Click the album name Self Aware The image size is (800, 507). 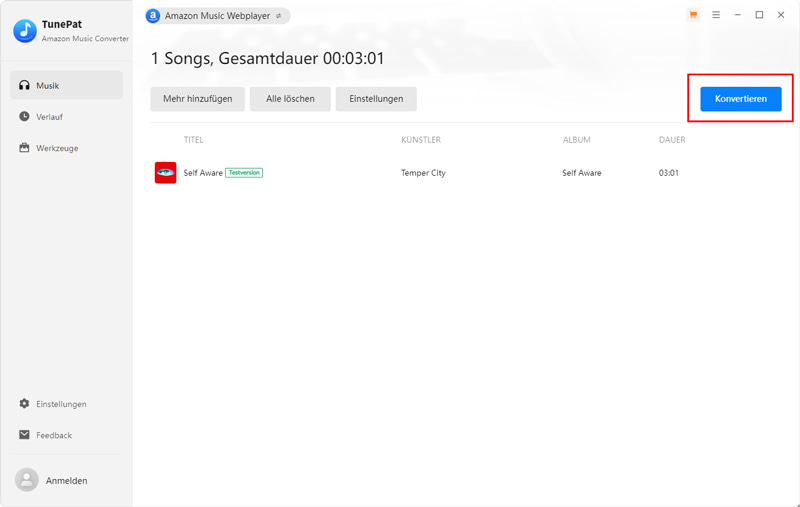[x=582, y=173]
